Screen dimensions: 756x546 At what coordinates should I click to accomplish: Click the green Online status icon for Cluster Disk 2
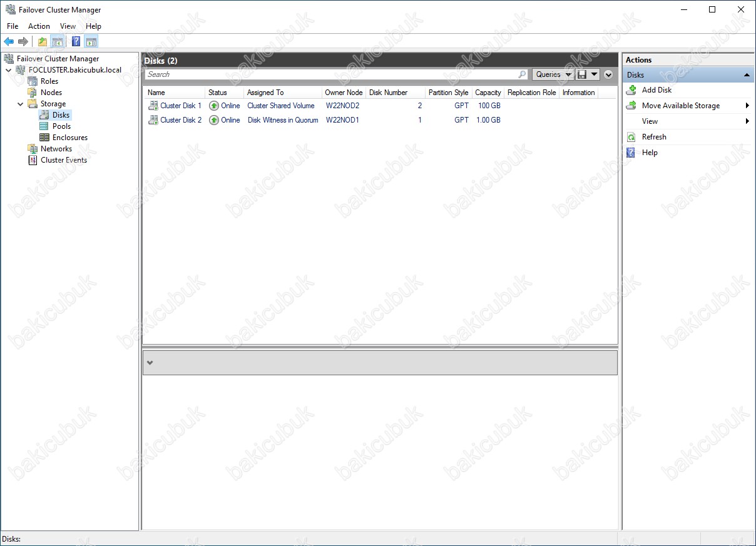coord(214,120)
